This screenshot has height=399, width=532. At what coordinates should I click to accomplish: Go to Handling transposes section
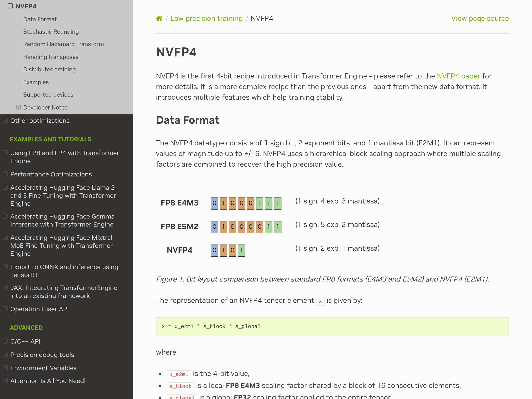tap(51, 57)
